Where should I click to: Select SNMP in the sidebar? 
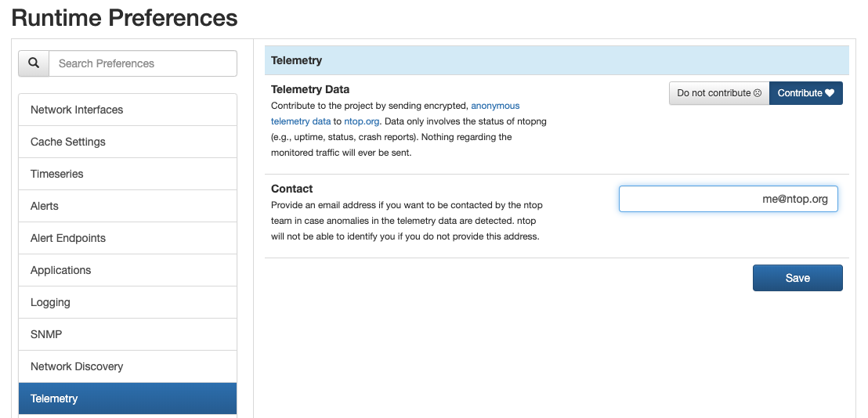click(128, 334)
